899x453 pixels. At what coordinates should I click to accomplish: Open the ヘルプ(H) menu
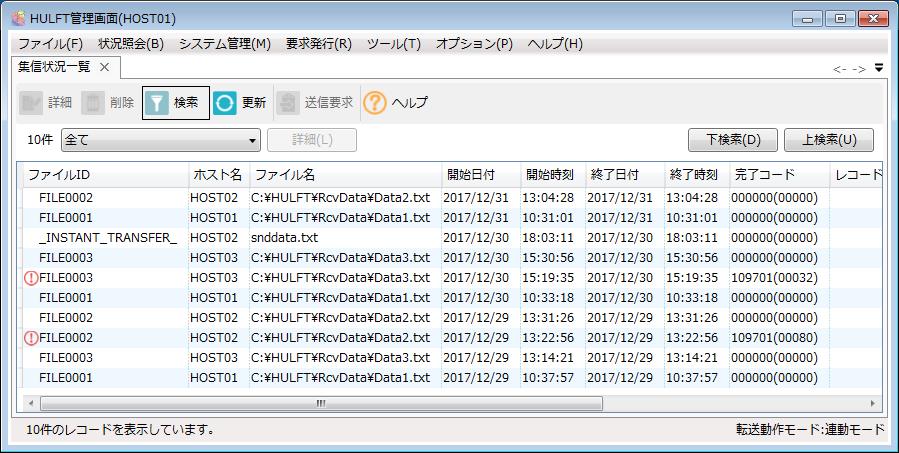click(555, 44)
